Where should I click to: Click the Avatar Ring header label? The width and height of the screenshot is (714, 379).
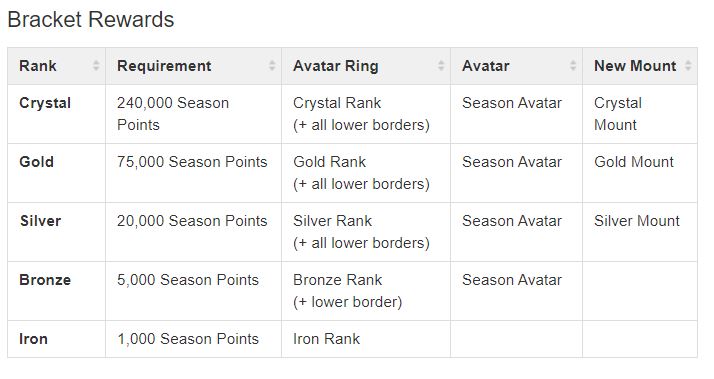click(336, 66)
